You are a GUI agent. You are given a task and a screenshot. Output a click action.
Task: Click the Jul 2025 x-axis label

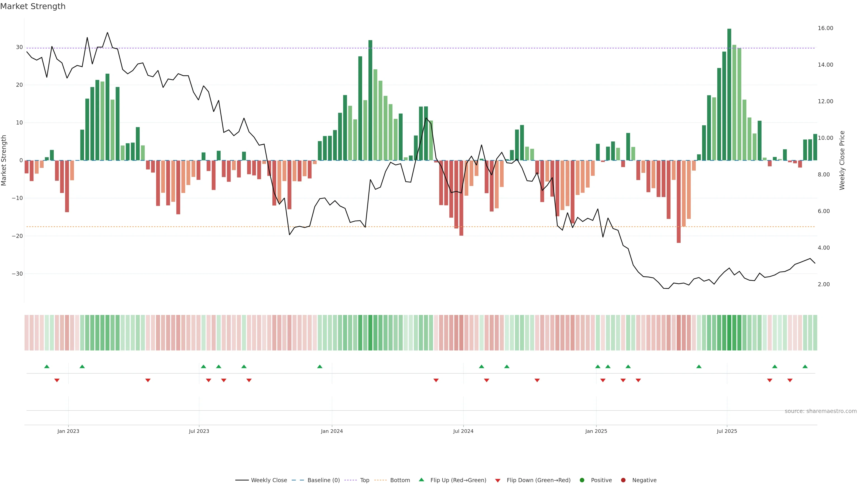(727, 431)
